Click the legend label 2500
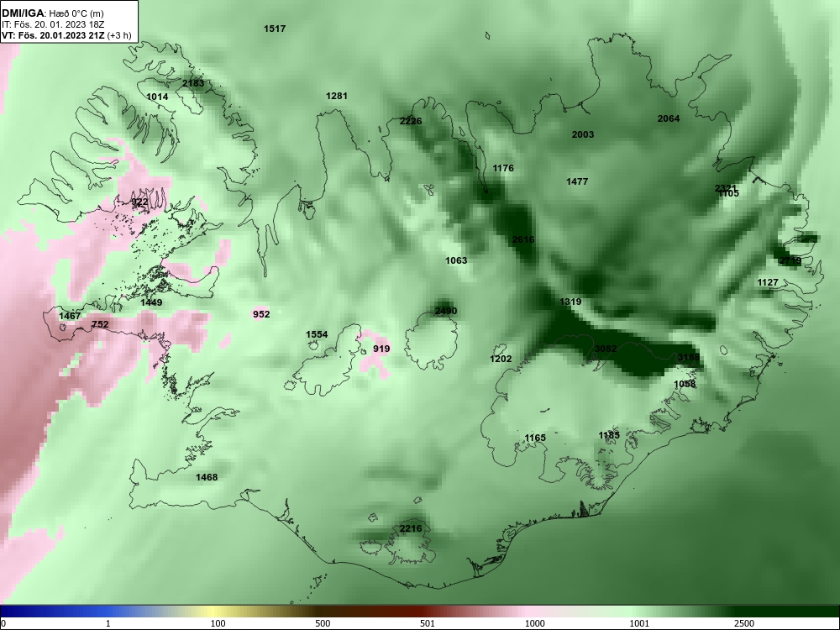Image resolution: width=840 pixels, height=630 pixels. 744,623
